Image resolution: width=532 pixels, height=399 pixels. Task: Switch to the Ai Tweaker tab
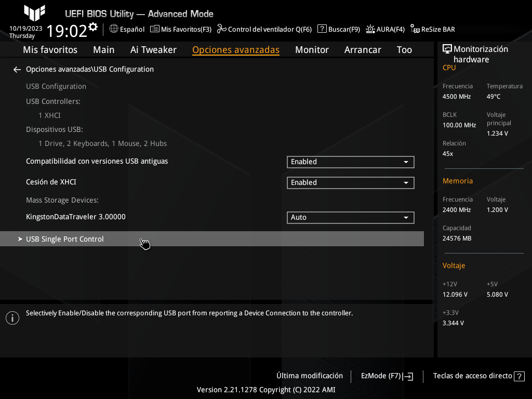(153, 50)
